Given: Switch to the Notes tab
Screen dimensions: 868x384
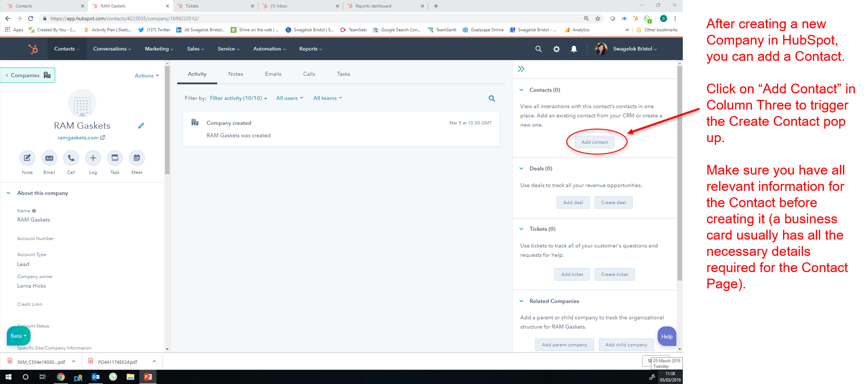Looking at the screenshot, I should [x=235, y=74].
